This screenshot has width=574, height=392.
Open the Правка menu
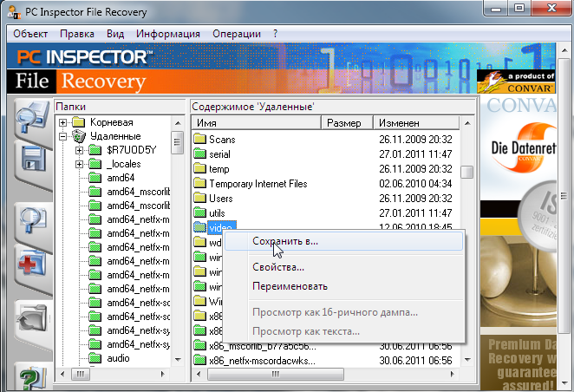pyautogui.click(x=77, y=34)
